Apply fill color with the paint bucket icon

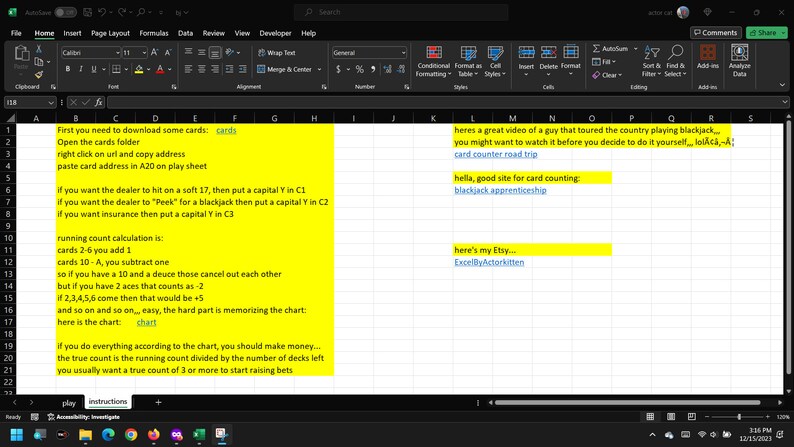tap(139, 69)
